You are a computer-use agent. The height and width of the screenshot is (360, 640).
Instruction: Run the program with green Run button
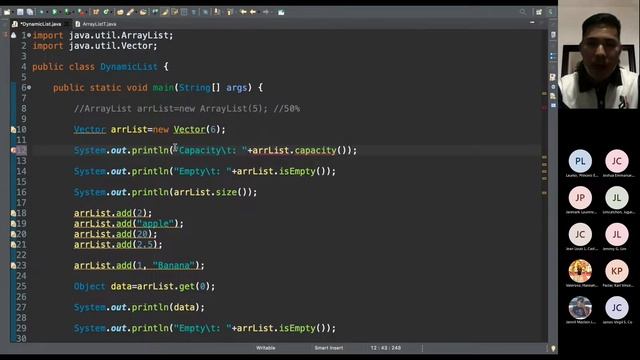tap(54, 12)
